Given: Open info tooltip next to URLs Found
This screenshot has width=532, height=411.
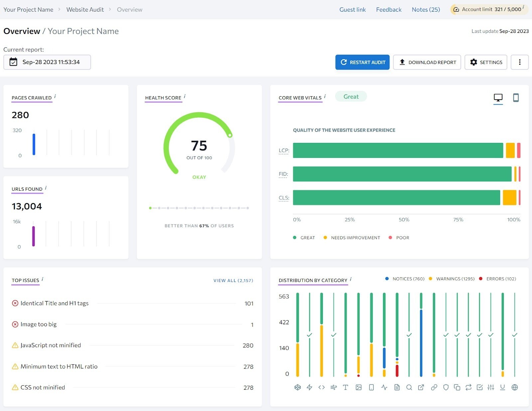Looking at the screenshot, I should 46,188.
